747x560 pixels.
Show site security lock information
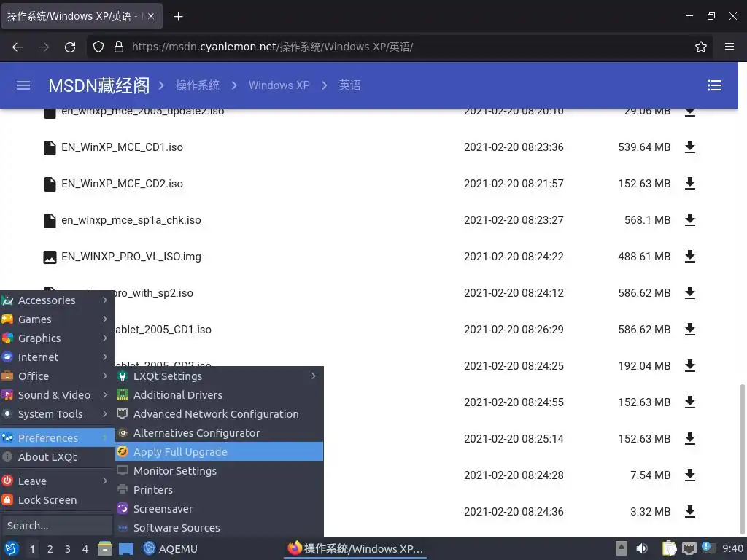tap(119, 47)
